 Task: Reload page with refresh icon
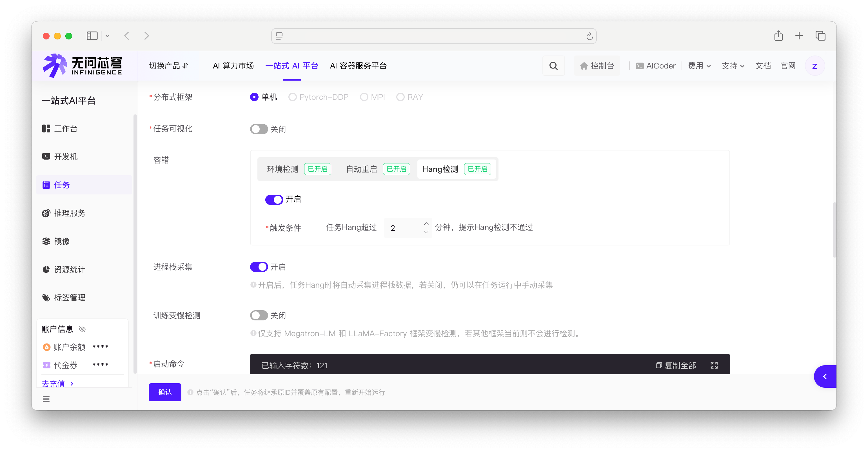(589, 36)
